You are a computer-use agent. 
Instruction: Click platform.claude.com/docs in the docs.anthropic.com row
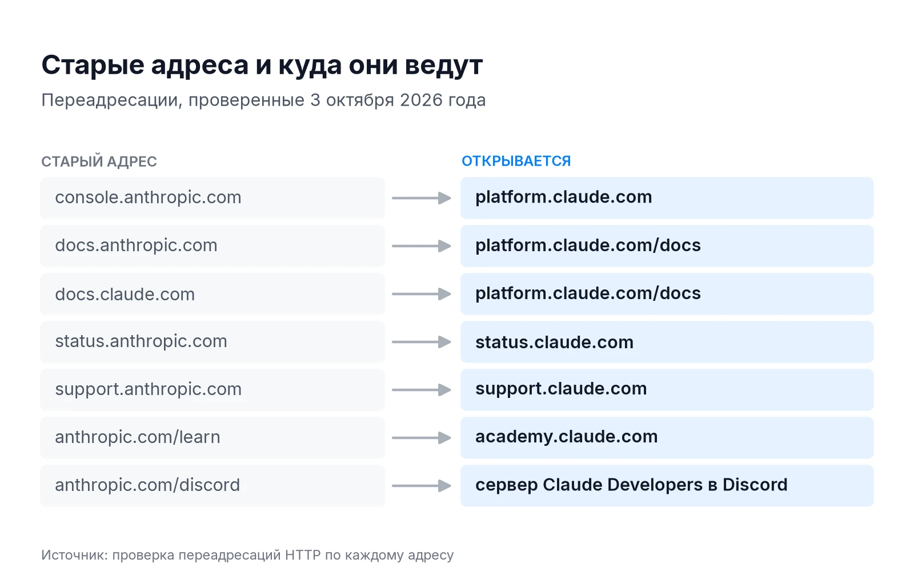point(667,246)
